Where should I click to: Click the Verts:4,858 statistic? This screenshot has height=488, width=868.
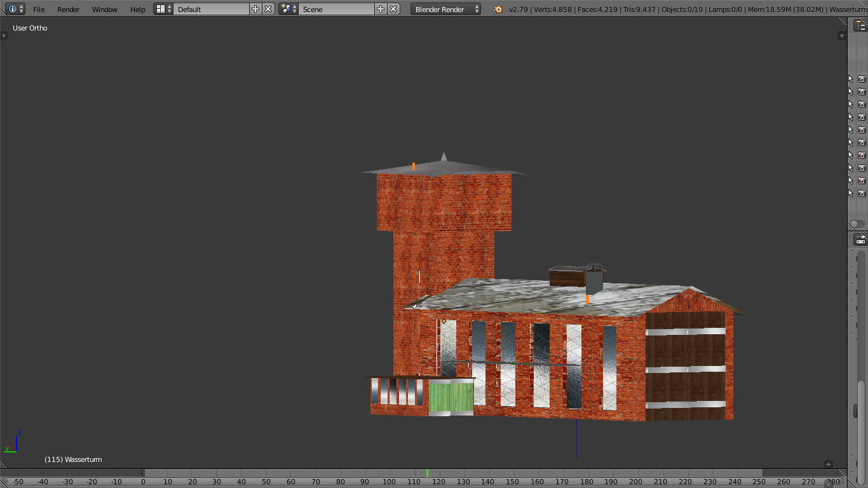[552, 10]
